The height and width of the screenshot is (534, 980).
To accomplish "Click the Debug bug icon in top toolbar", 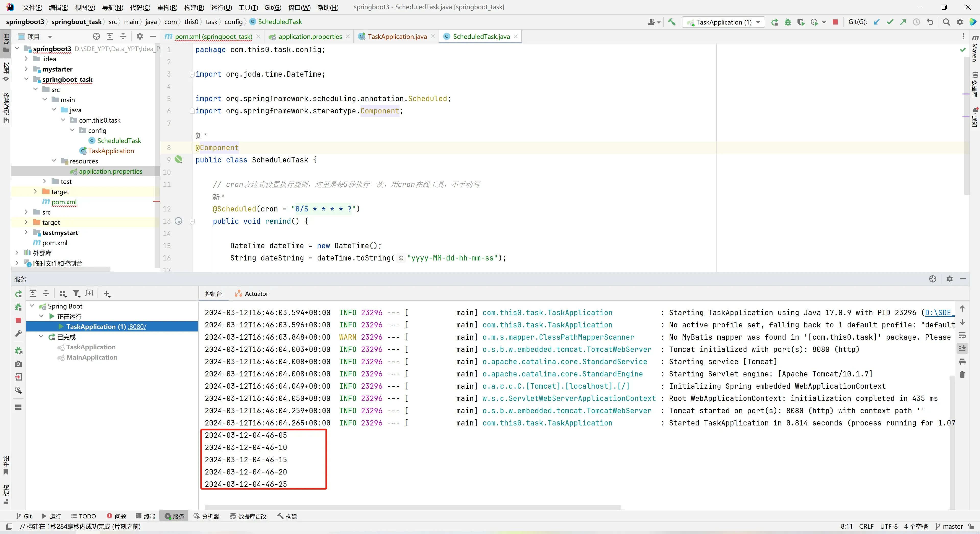I will (788, 22).
